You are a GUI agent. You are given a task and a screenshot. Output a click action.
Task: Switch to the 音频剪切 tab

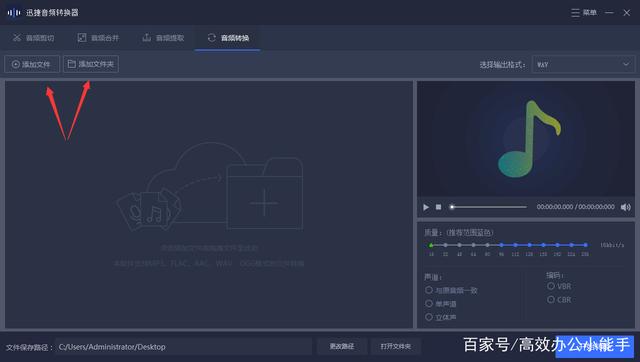(33, 38)
